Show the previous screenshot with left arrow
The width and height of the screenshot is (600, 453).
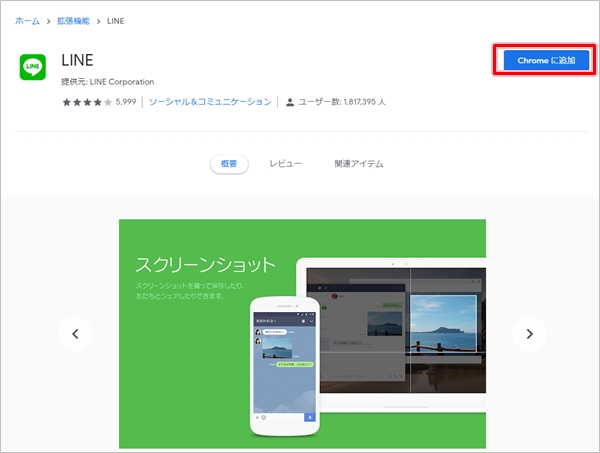tap(75, 334)
